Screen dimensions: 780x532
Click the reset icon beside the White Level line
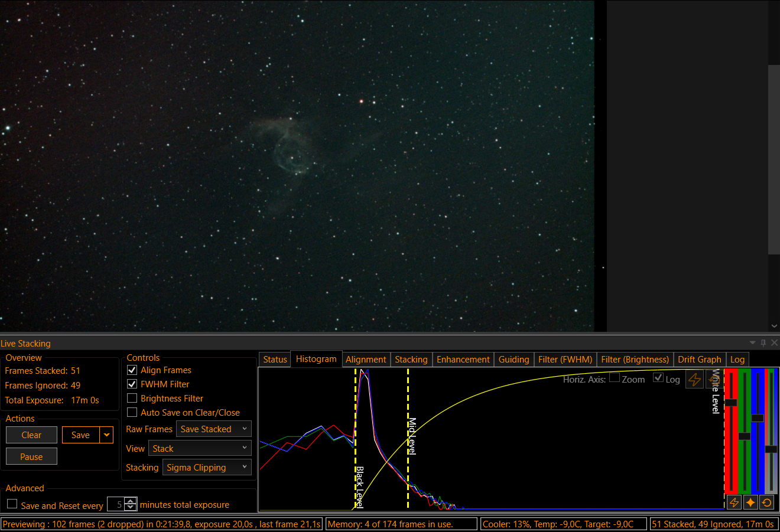[x=711, y=380]
